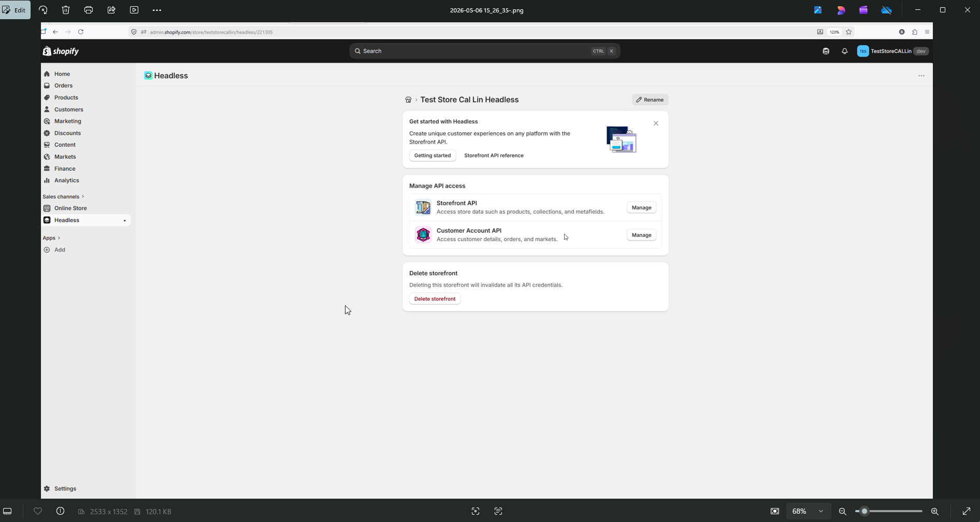Dismiss the Get started with Headless card
This screenshot has height=522, width=980.
coord(656,123)
